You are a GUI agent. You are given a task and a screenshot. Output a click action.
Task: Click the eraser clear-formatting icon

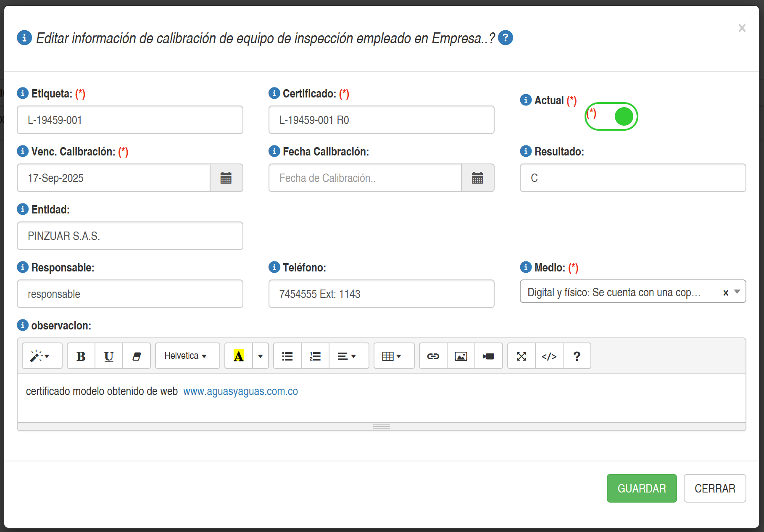coord(137,356)
